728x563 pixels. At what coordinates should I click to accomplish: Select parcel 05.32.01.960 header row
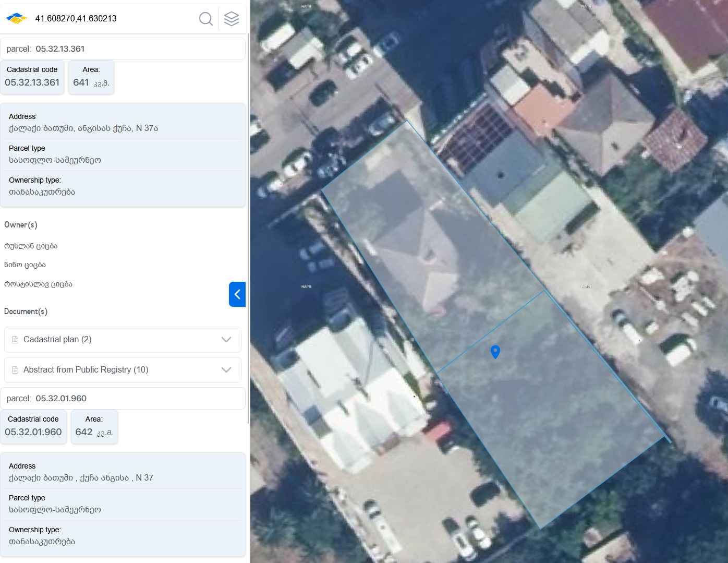tap(123, 399)
